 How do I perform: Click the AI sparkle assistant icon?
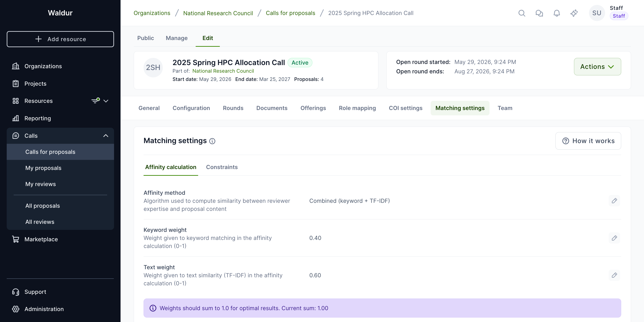574,13
